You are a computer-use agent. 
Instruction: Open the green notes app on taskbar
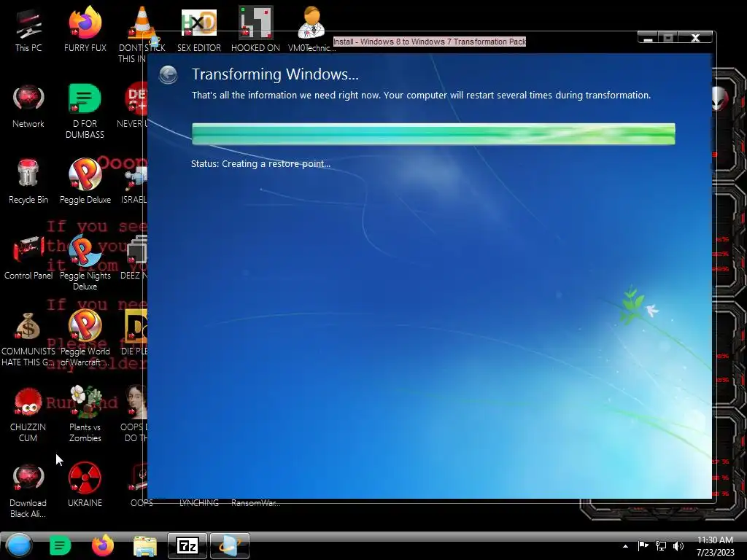click(x=60, y=545)
